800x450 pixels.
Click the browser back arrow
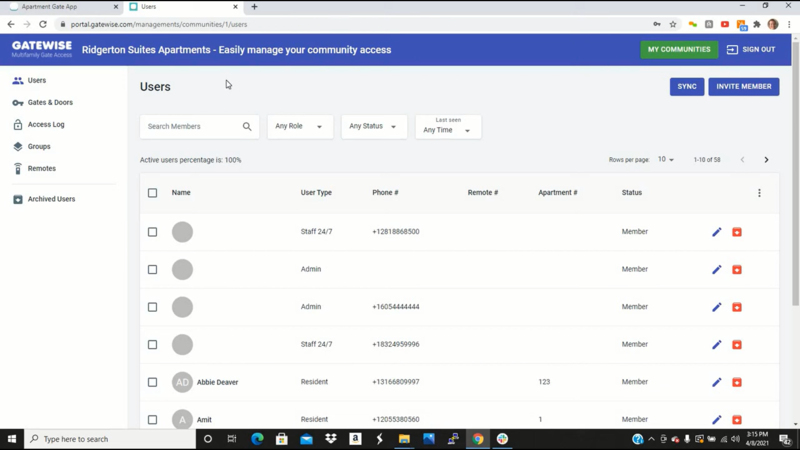coord(11,24)
